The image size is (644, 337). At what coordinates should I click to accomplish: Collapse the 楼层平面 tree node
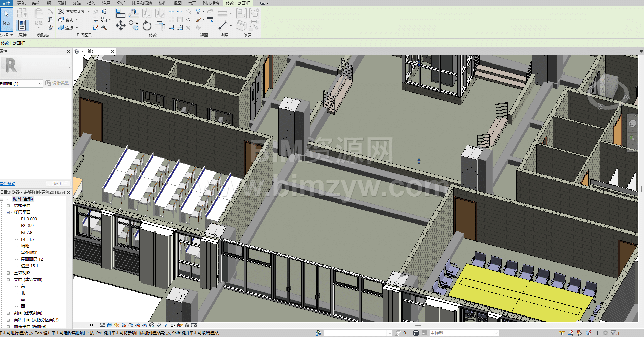[8, 212]
